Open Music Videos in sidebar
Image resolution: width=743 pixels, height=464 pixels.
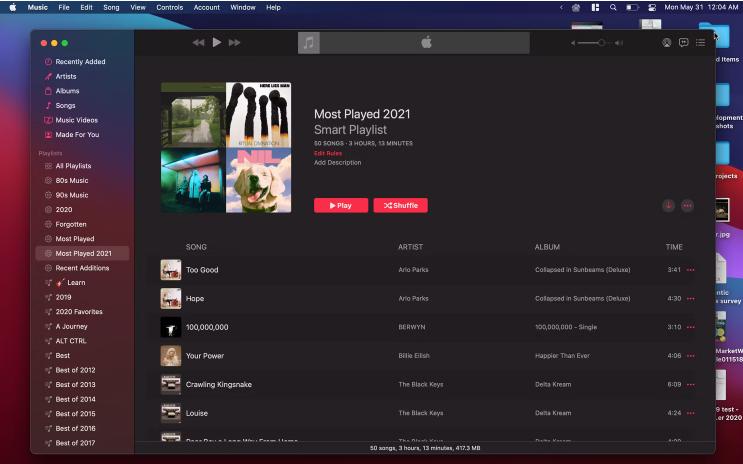[x=76, y=120]
